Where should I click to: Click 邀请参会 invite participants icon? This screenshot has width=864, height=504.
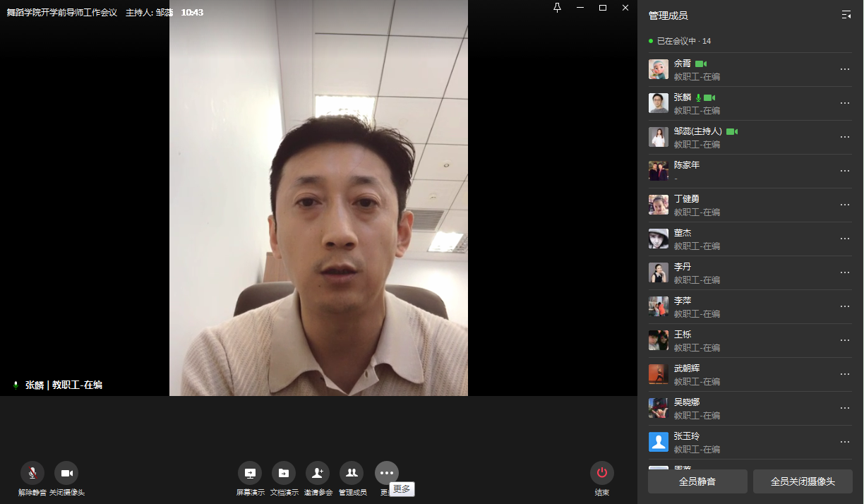pyautogui.click(x=318, y=473)
